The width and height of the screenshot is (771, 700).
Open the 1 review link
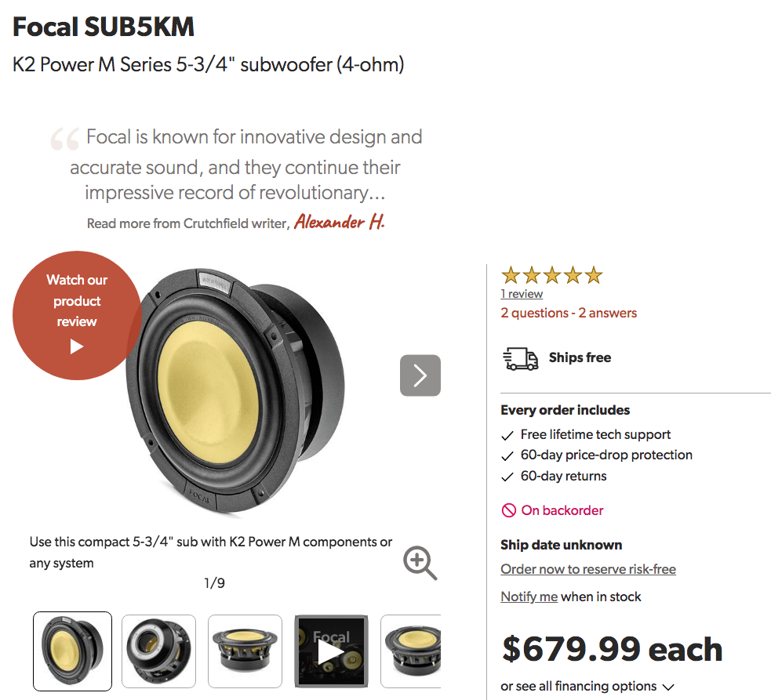point(522,294)
